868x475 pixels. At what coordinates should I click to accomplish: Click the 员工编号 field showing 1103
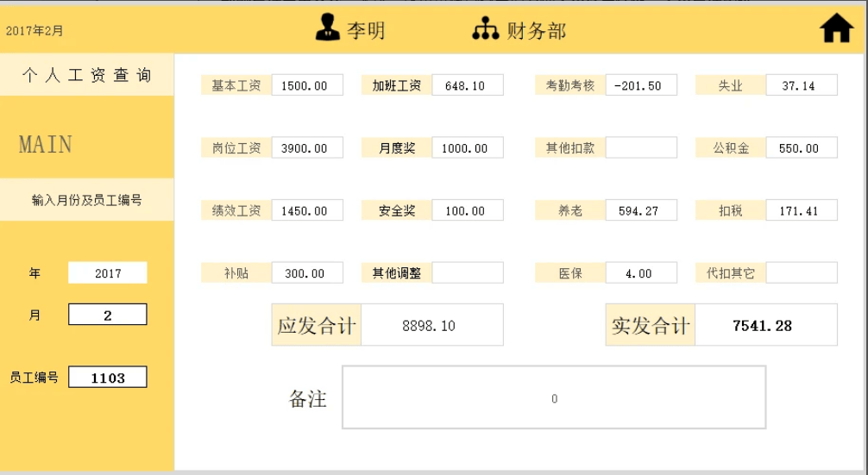[x=108, y=377]
